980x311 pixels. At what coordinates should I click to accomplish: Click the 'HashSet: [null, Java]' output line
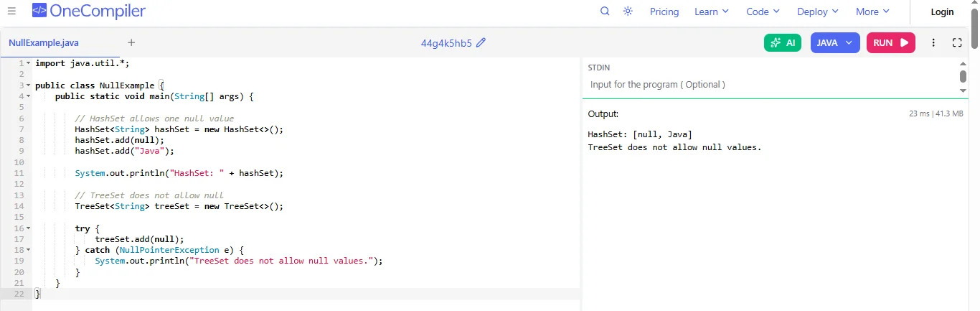coord(640,134)
